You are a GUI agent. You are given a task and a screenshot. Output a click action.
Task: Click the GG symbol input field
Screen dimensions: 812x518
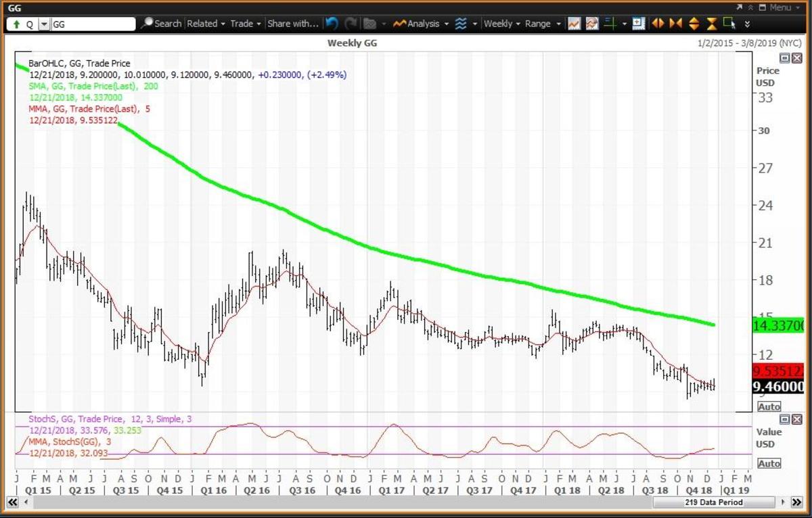[x=93, y=24]
